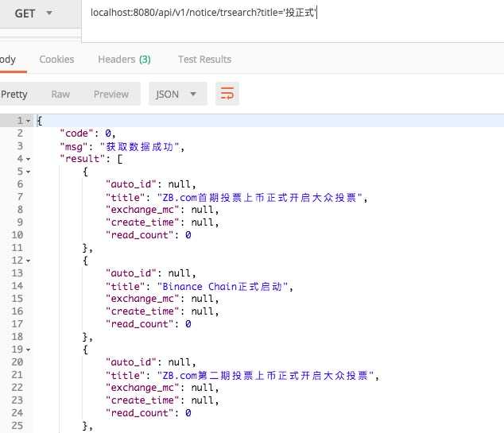Click the title "ZB.com首期投票上币正式开启大众投票"
The height and width of the screenshot is (433, 504).
(259, 198)
